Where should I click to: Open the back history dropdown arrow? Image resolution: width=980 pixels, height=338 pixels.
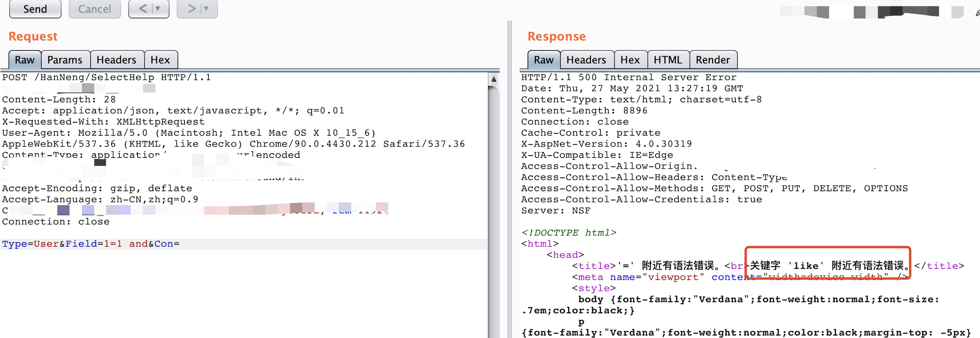pyautogui.click(x=158, y=8)
